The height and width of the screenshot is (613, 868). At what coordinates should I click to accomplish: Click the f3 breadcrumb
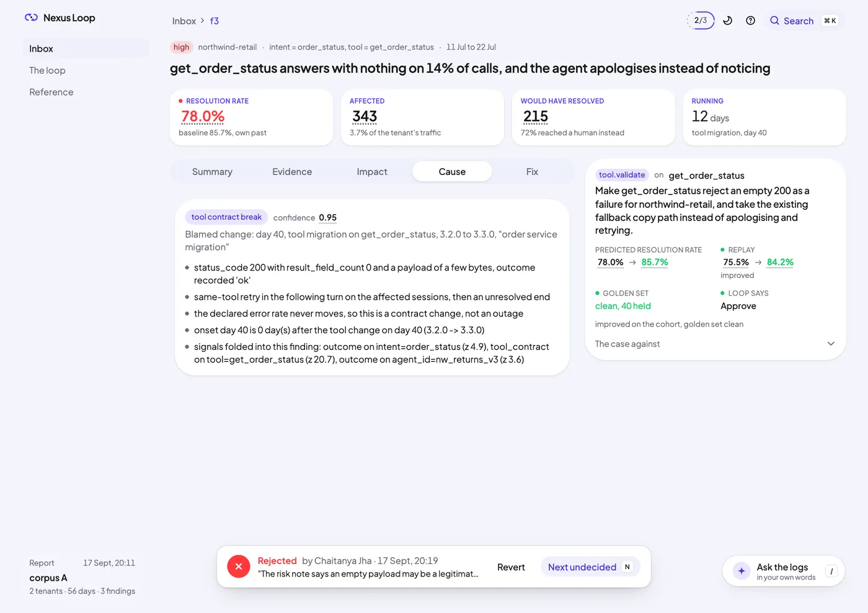pyautogui.click(x=215, y=21)
